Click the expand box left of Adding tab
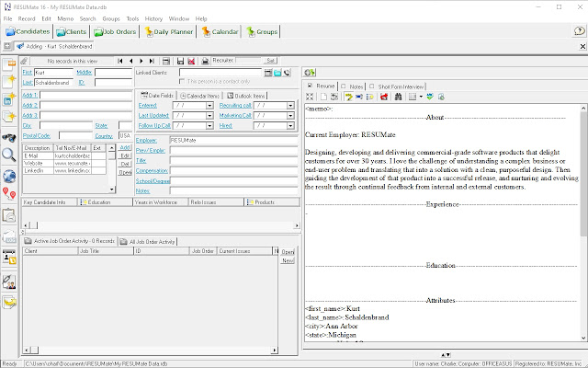588x368 pixels. [x=6, y=46]
